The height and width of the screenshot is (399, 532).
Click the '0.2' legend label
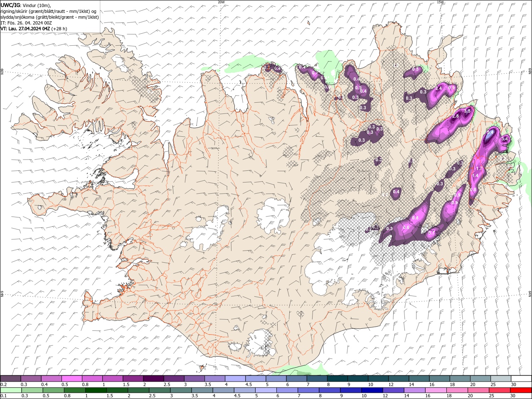tap(4, 384)
